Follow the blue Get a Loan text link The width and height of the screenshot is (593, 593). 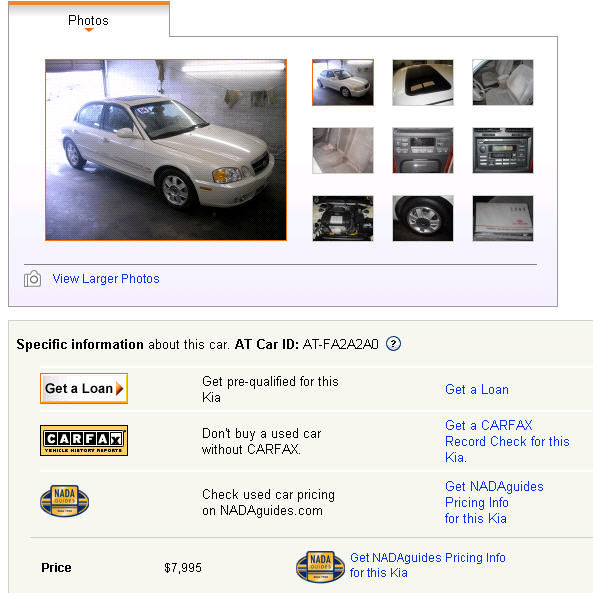pos(477,389)
